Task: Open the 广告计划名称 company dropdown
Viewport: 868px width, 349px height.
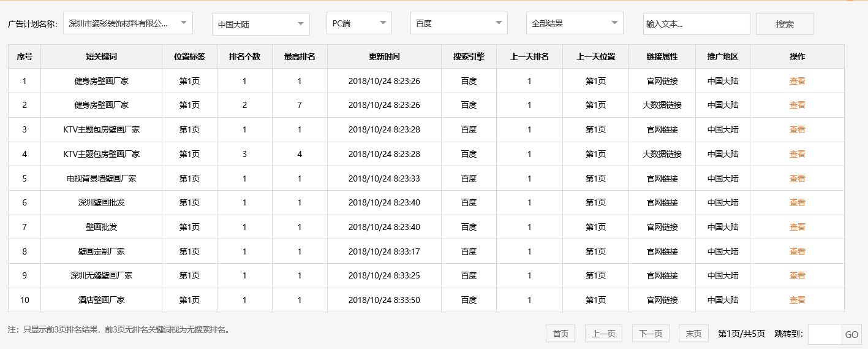Action: point(127,23)
